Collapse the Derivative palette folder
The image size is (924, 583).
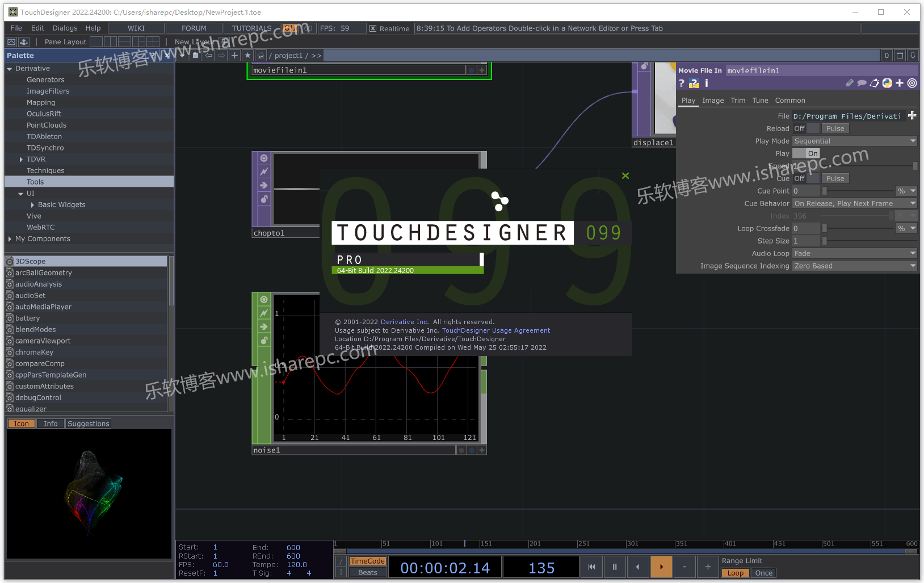coord(10,69)
